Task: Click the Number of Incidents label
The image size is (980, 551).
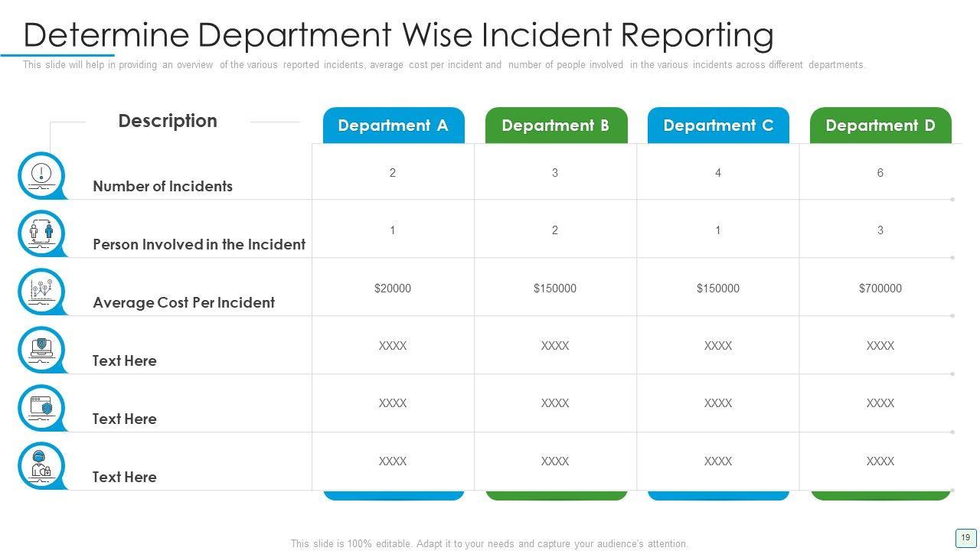Action: [162, 186]
